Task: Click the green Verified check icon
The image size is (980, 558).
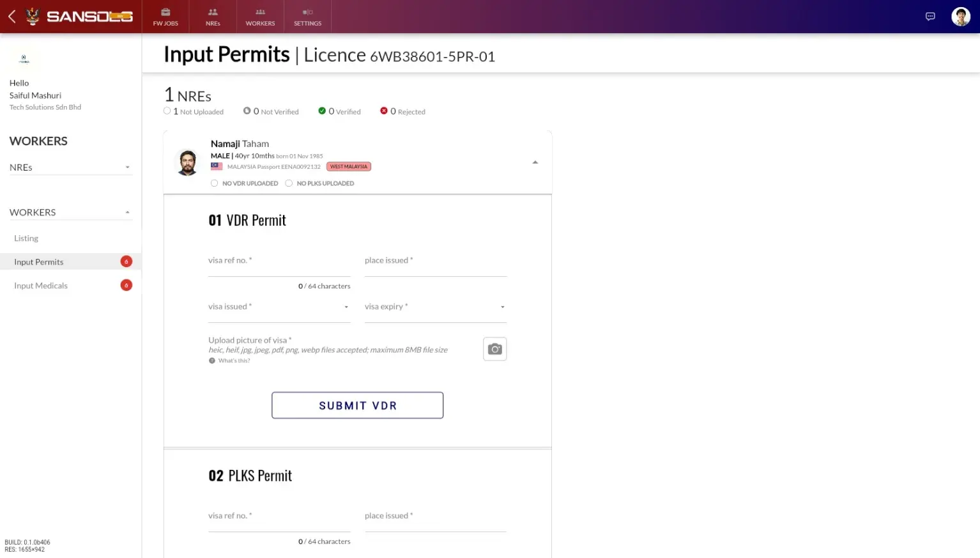Action: (322, 111)
